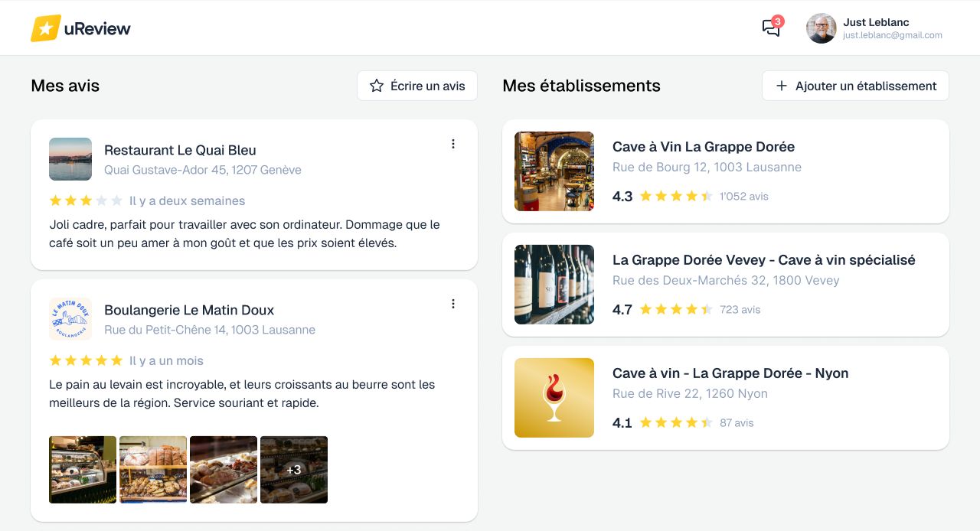The image size is (980, 531).
Task: Open the first bakery display photo
Action: click(83, 470)
